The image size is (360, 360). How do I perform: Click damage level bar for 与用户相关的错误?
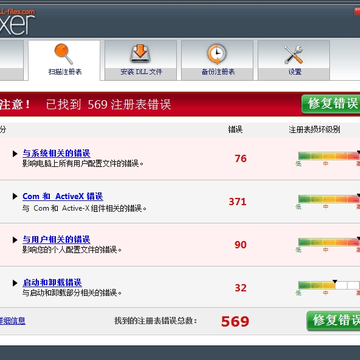click(x=329, y=242)
